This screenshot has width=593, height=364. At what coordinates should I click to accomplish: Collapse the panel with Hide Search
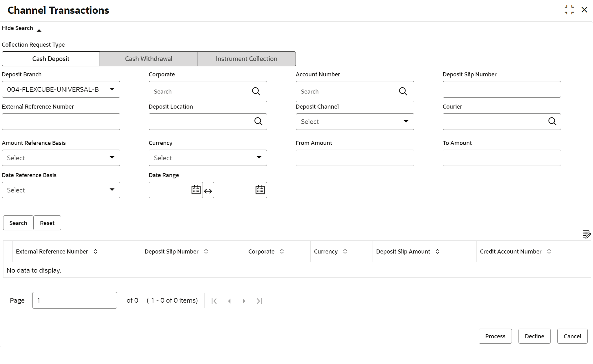coord(21,28)
